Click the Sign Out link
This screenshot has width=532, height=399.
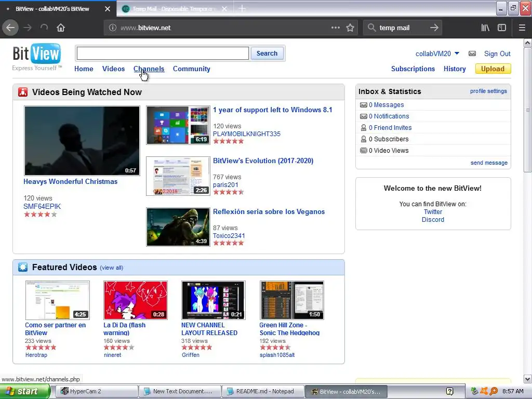[x=497, y=54]
